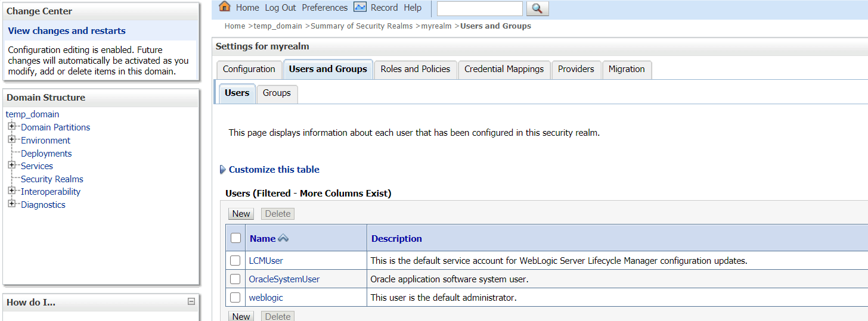Click the Home house icon

[225, 7]
